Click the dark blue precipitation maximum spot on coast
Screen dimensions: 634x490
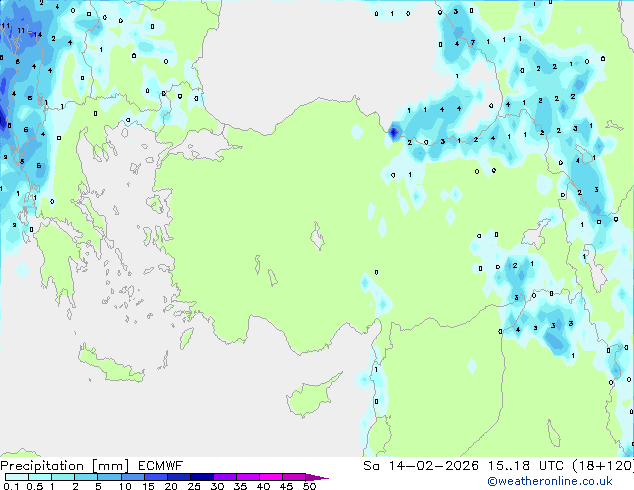[393, 132]
